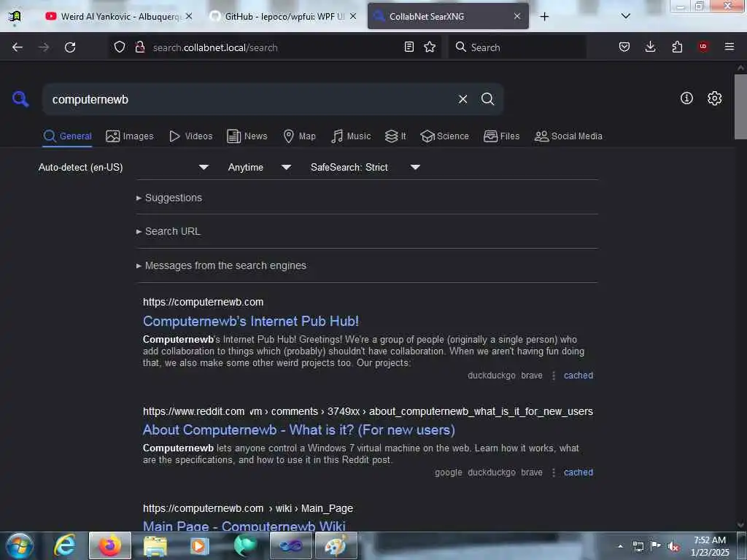Clear the search query with the X icon
Viewport: 747px width, 560px height.
462,99
